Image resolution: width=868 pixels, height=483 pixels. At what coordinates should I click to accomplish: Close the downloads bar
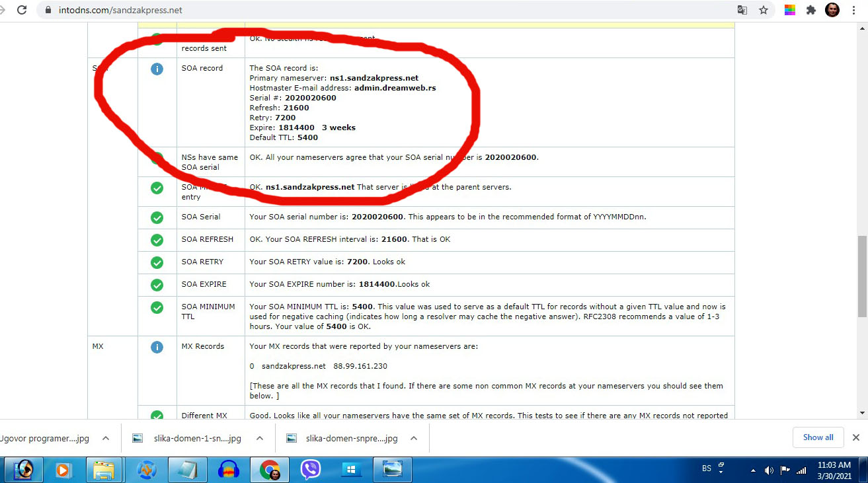855,437
